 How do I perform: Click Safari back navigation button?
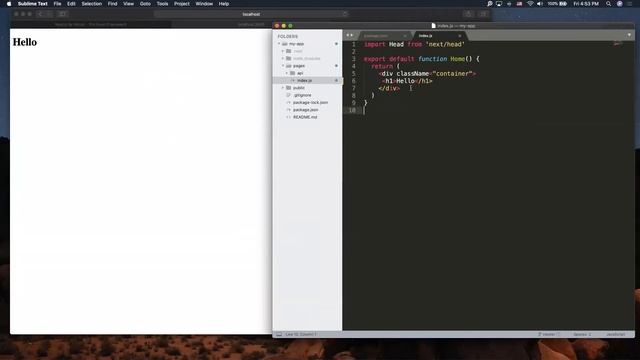(x=40, y=14)
